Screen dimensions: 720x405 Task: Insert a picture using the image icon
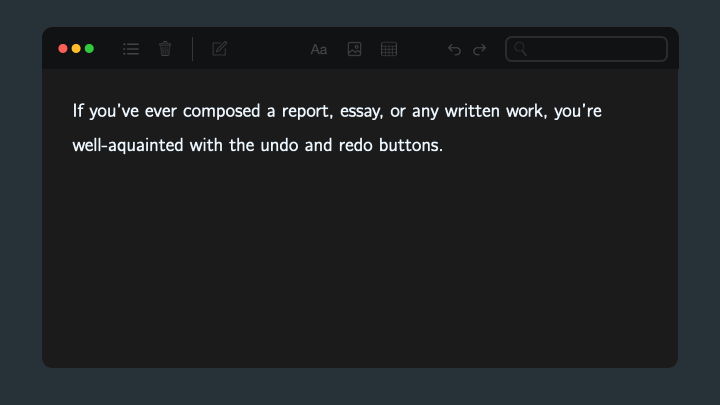(x=354, y=49)
